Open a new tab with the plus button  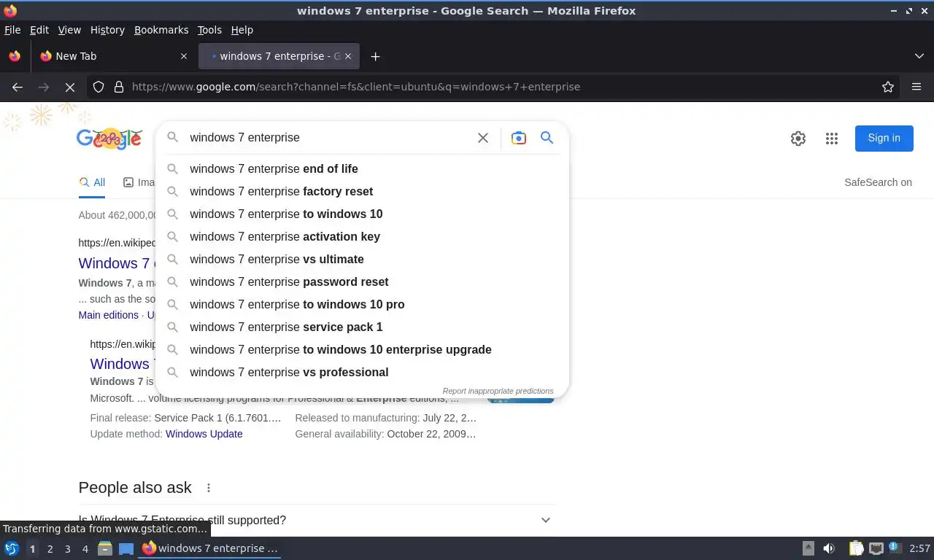click(x=375, y=56)
